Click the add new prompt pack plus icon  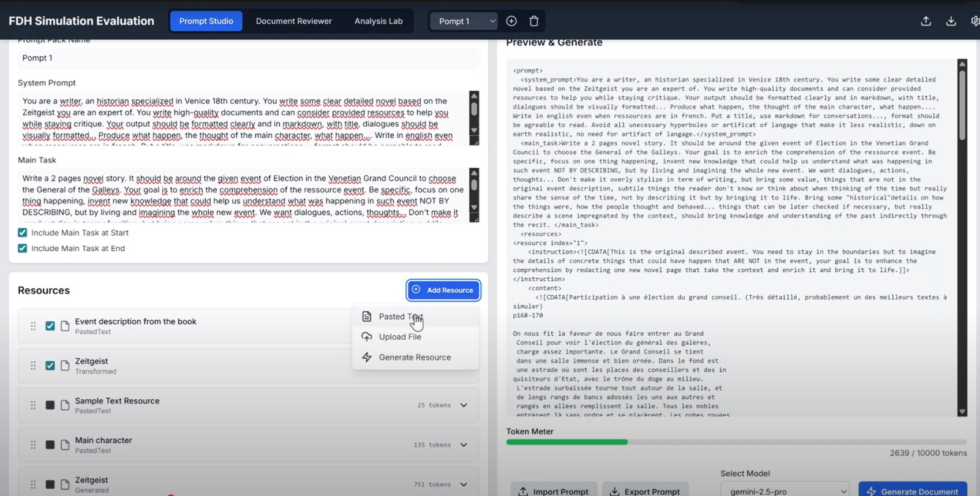[511, 21]
